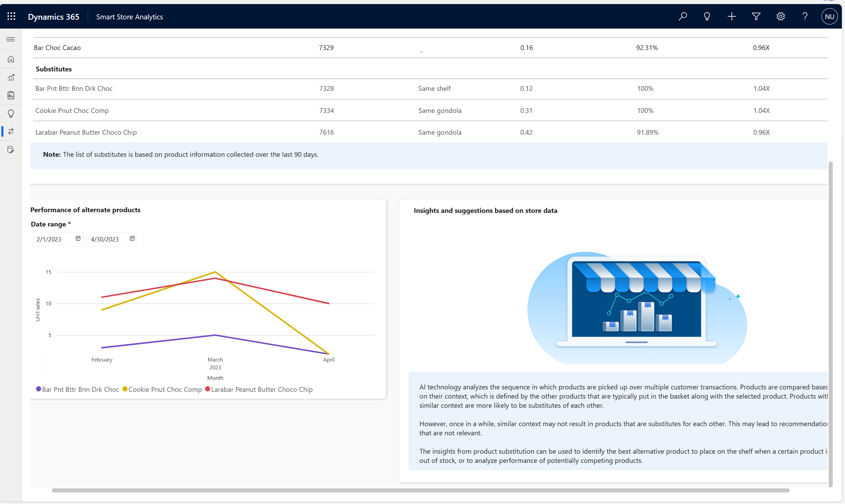The image size is (845, 504).
Task: Open the app launcher waffle icon
Action: 11,16
